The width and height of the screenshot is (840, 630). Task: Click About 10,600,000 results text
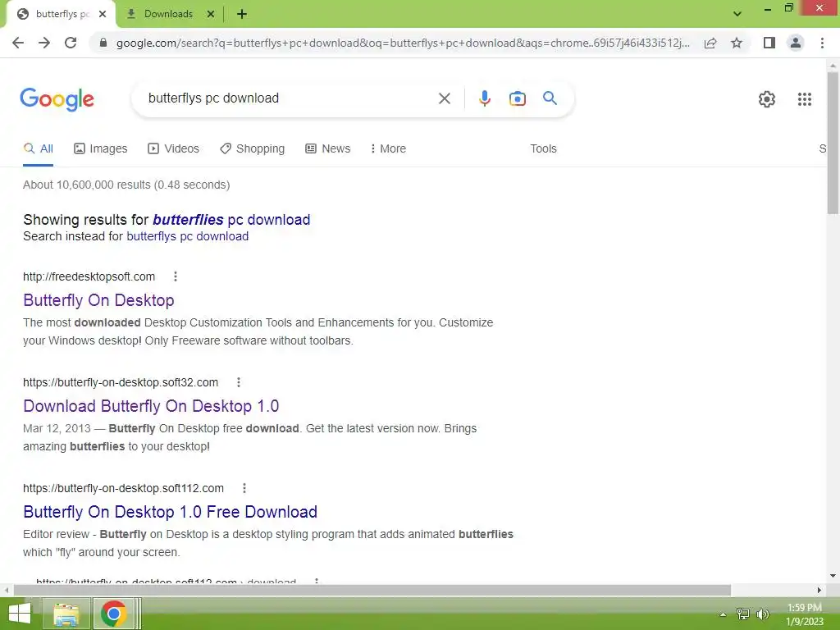[126, 185]
